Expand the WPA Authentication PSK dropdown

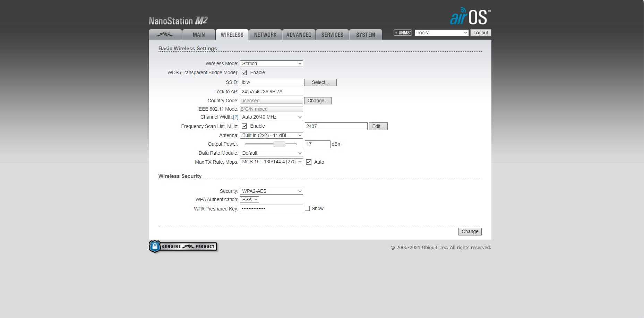coord(249,199)
